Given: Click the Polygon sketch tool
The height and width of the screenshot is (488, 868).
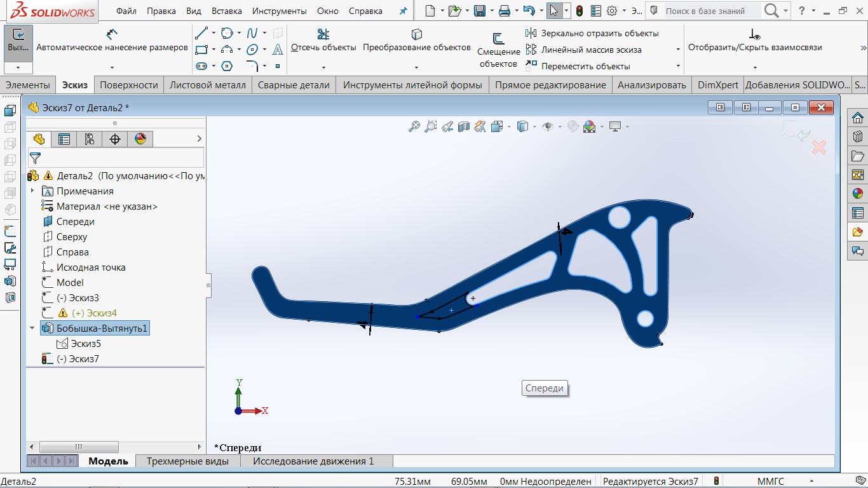Looking at the screenshot, I should click(x=227, y=66).
